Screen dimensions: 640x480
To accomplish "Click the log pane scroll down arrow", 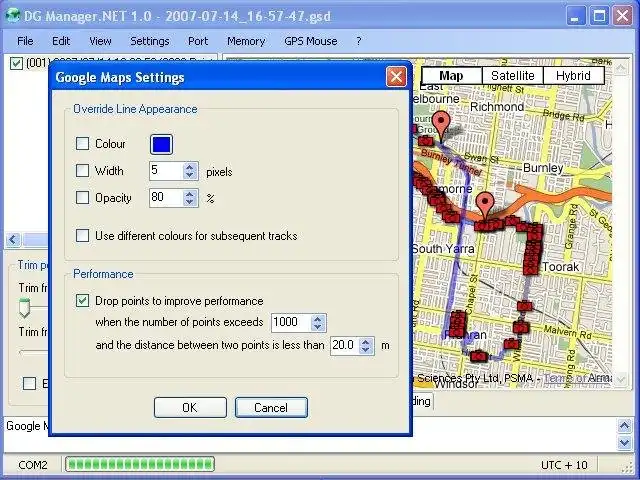I will click(x=624, y=442).
